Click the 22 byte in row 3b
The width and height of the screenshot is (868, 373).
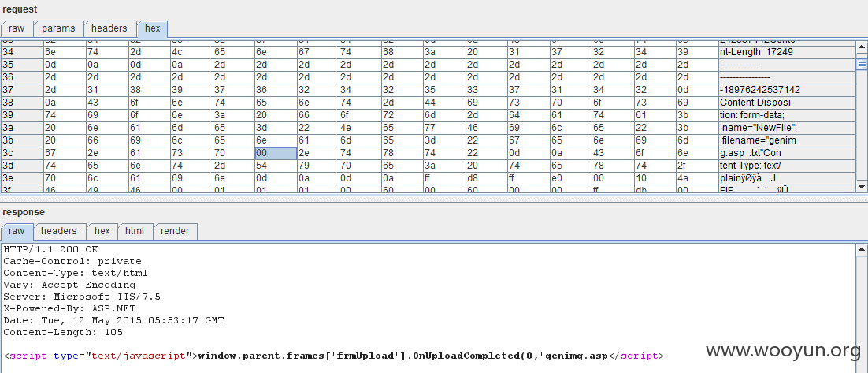tap(487, 141)
